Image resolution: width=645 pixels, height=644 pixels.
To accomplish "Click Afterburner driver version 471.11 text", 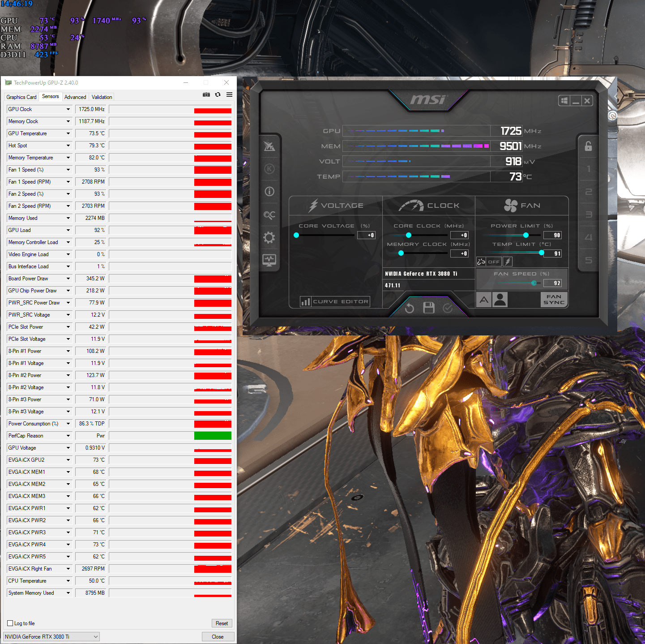I will [393, 285].
